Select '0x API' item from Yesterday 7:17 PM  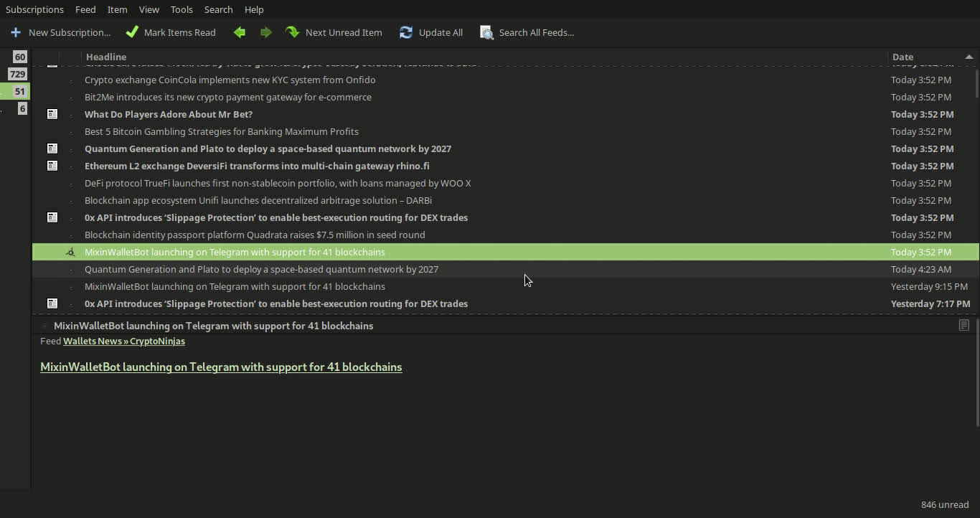(276, 303)
